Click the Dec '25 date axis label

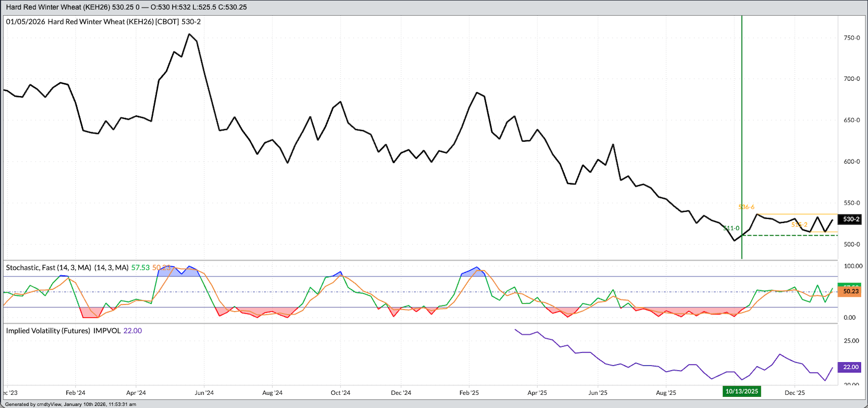tap(794, 393)
